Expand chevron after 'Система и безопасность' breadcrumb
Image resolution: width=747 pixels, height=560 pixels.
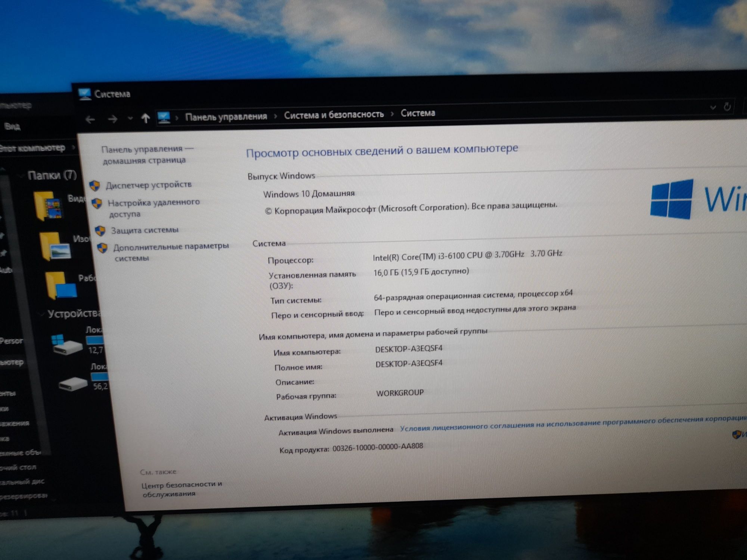pyautogui.click(x=392, y=113)
